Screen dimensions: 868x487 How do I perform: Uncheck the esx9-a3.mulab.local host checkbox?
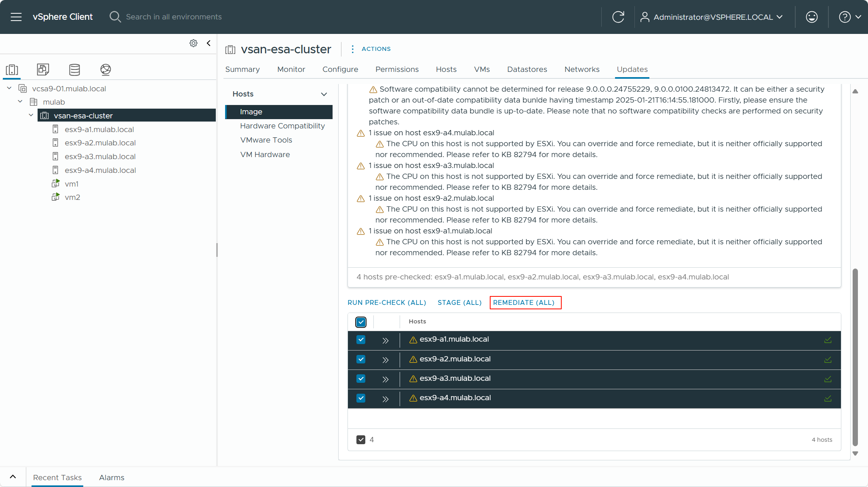pyautogui.click(x=361, y=379)
